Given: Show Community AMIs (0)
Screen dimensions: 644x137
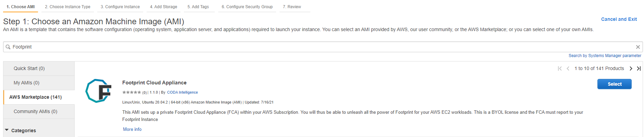Looking at the screenshot, I should (39, 112).
